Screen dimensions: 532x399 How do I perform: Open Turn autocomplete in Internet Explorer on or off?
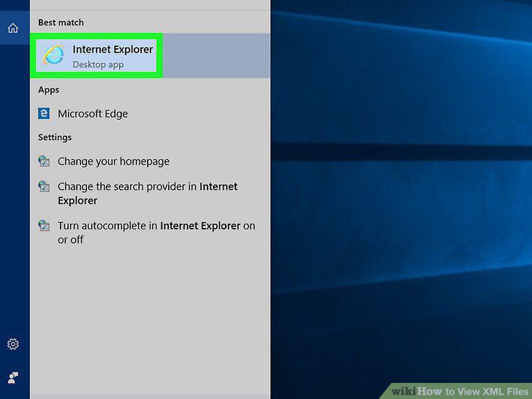pyautogui.click(x=150, y=232)
